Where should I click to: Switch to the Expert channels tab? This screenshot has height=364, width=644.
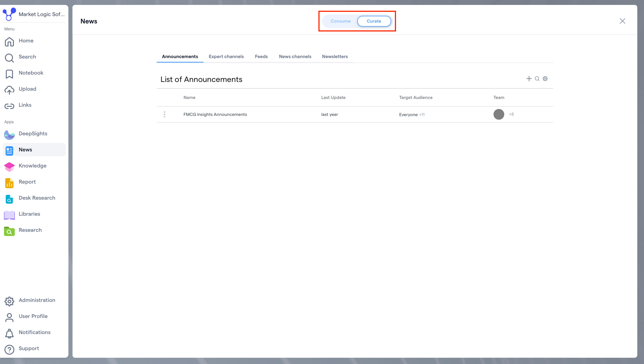(x=226, y=56)
